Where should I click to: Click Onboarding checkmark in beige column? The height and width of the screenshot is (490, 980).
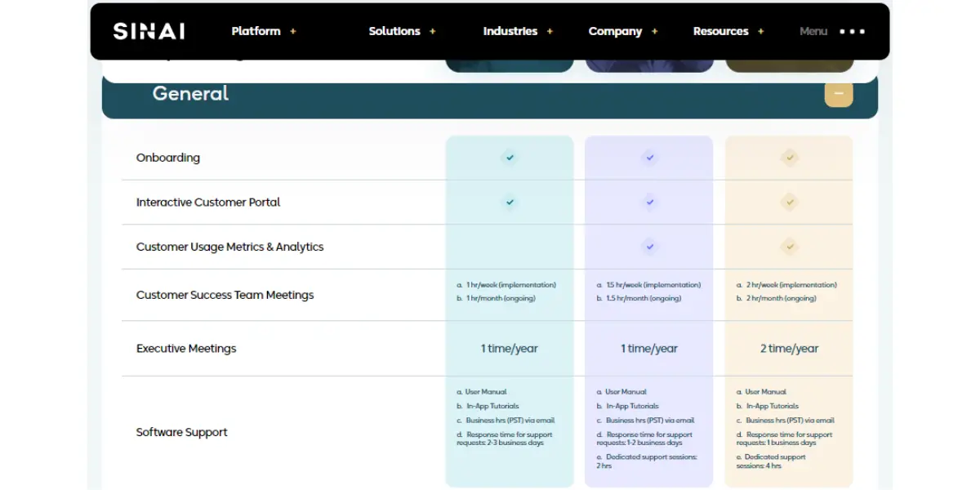[789, 158]
